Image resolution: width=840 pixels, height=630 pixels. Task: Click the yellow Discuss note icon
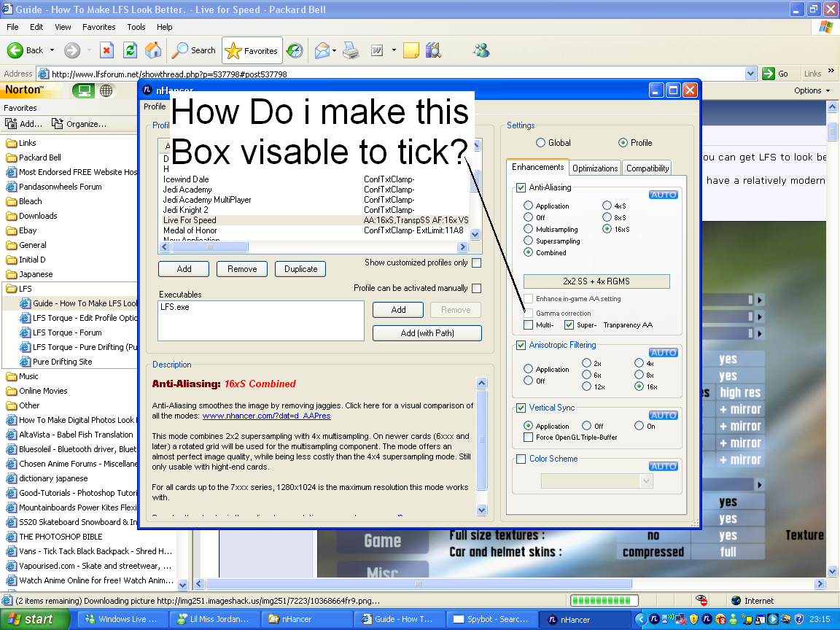click(411, 50)
